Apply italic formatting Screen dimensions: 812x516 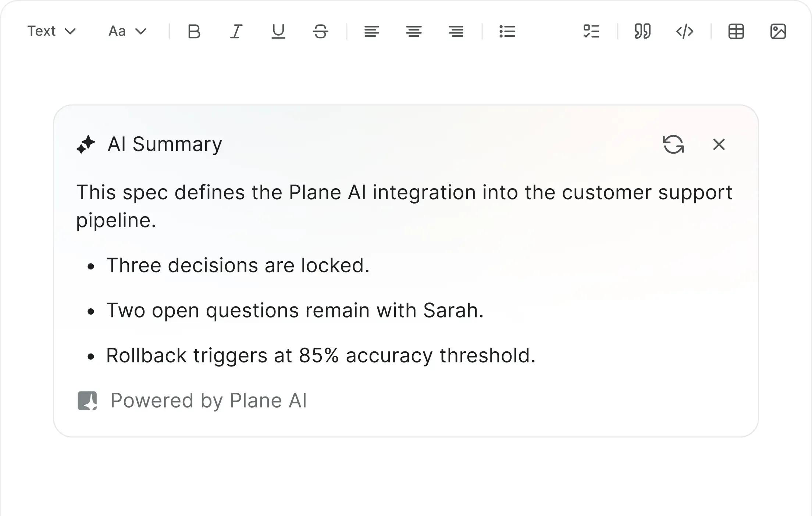pyautogui.click(x=236, y=32)
